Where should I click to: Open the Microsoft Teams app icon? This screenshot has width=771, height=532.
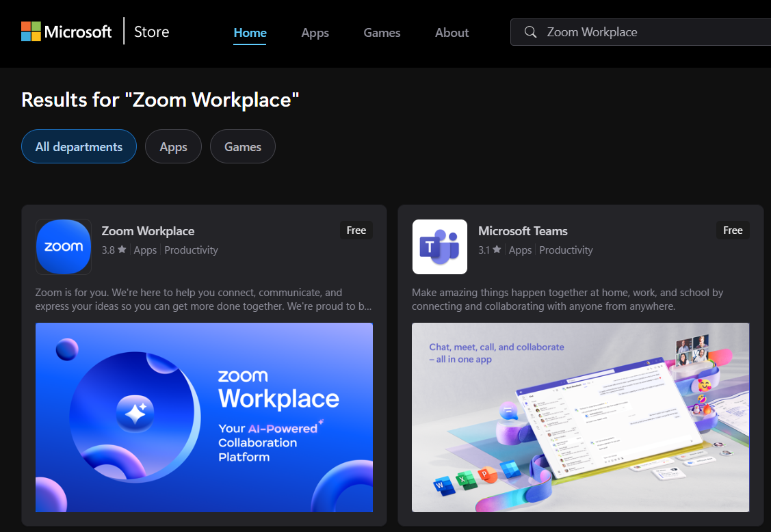pos(440,247)
